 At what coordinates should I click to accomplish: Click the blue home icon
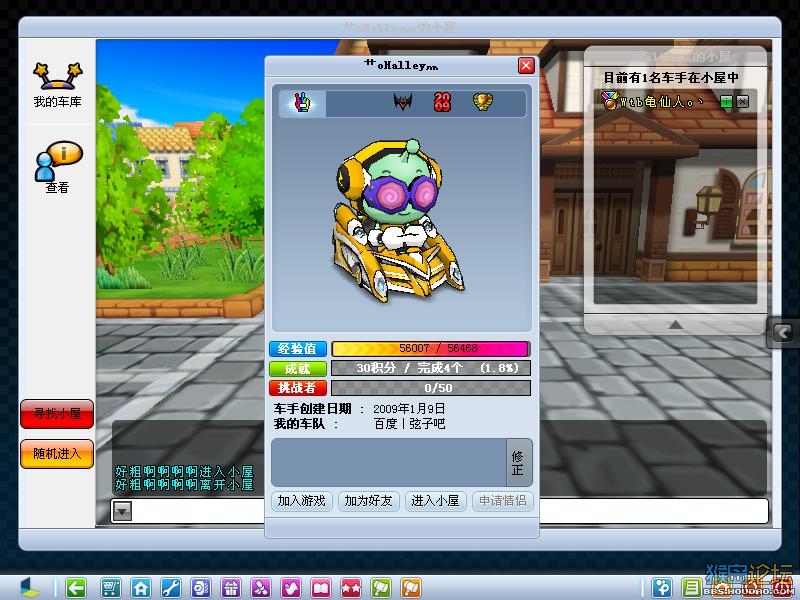pyautogui.click(x=140, y=588)
